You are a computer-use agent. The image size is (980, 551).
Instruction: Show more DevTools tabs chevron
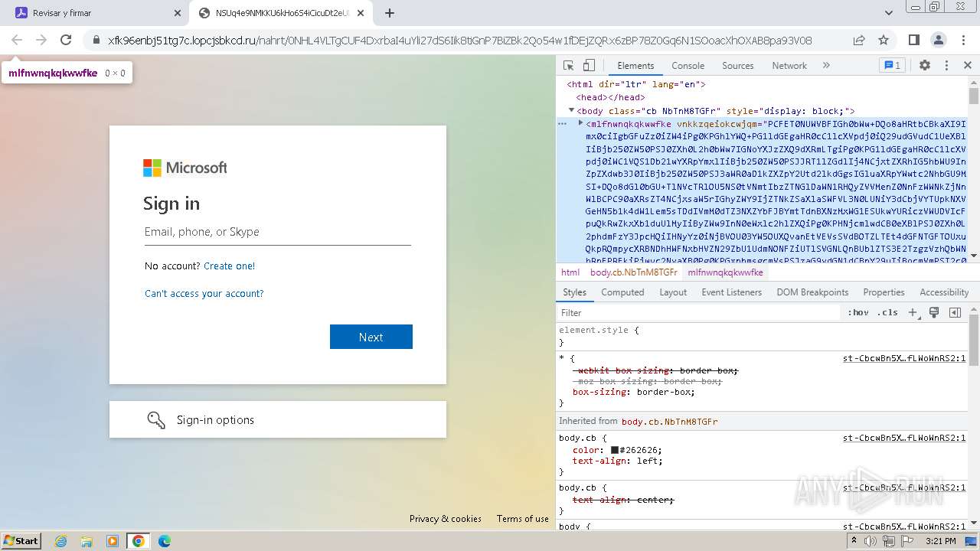pos(826,66)
